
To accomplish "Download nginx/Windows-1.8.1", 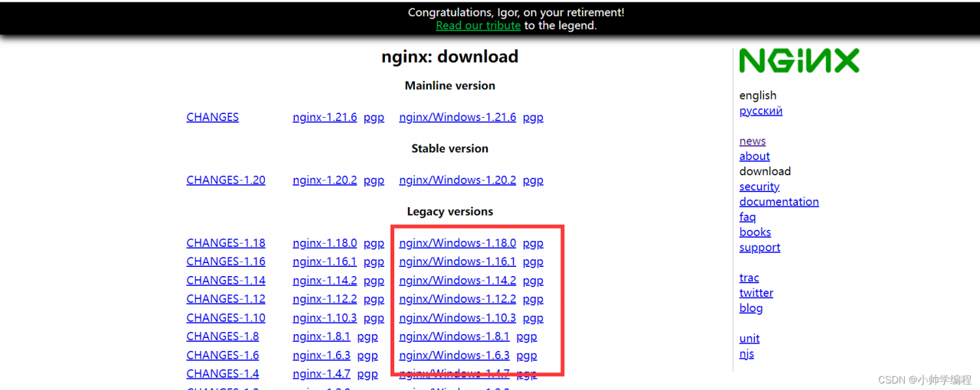I will coord(454,336).
